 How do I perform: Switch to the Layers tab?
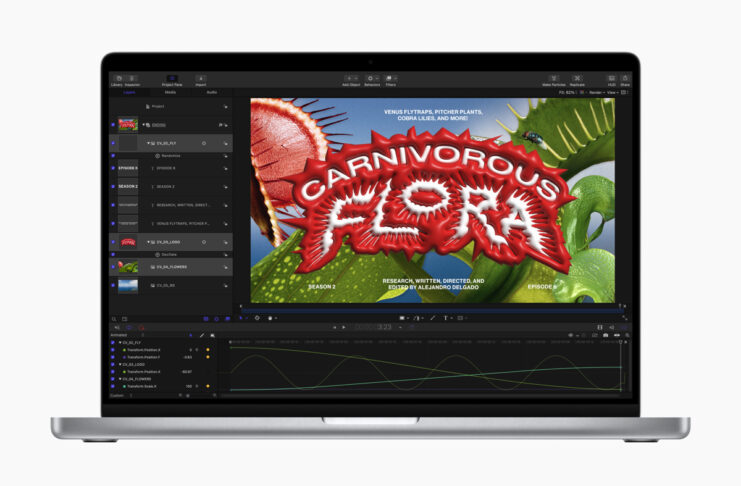point(129,92)
